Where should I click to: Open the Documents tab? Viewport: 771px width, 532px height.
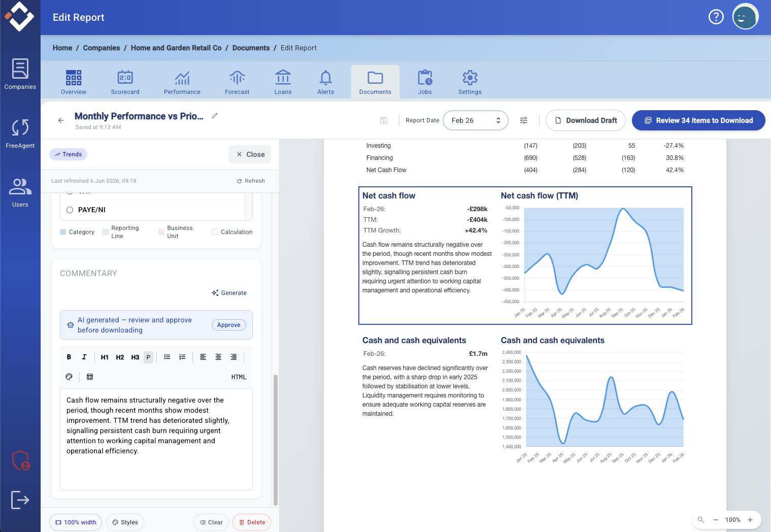coord(375,82)
